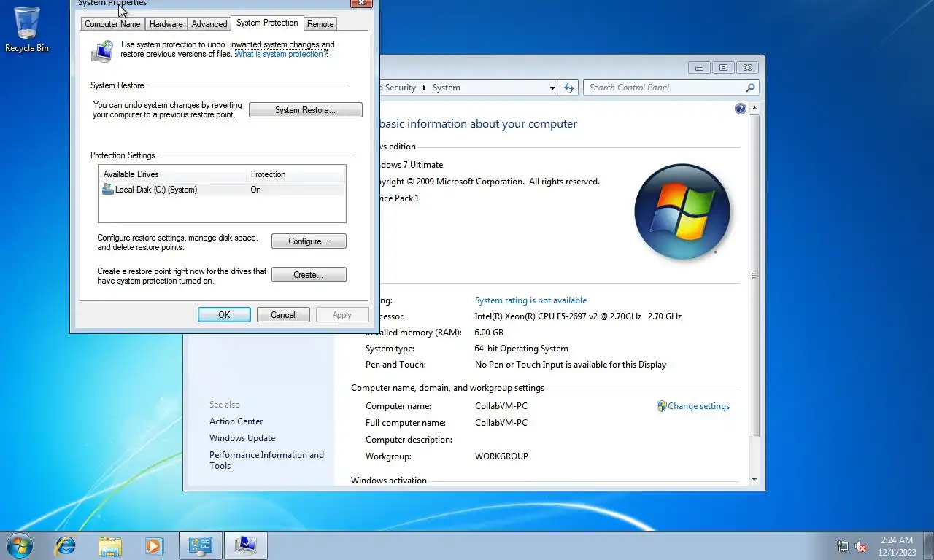Screen dimensions: 934x560
Task: Click the Show desktop strip at taskbar end
Action: [x=929, y=546]
